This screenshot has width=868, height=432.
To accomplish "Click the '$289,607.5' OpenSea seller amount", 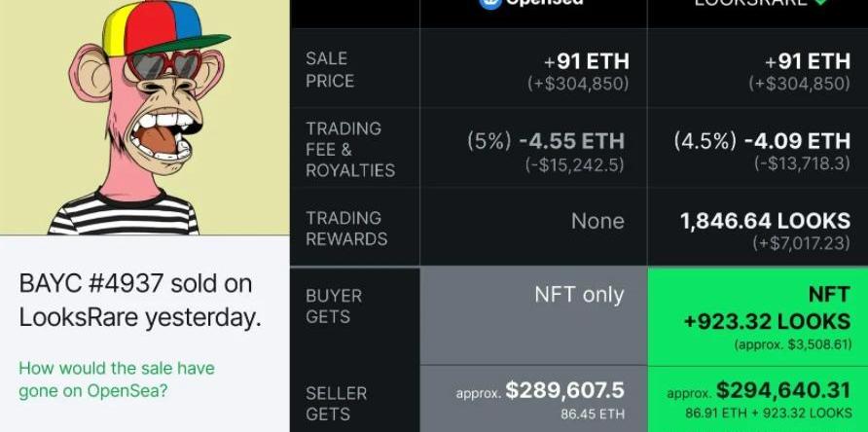I will coord(565,390).
